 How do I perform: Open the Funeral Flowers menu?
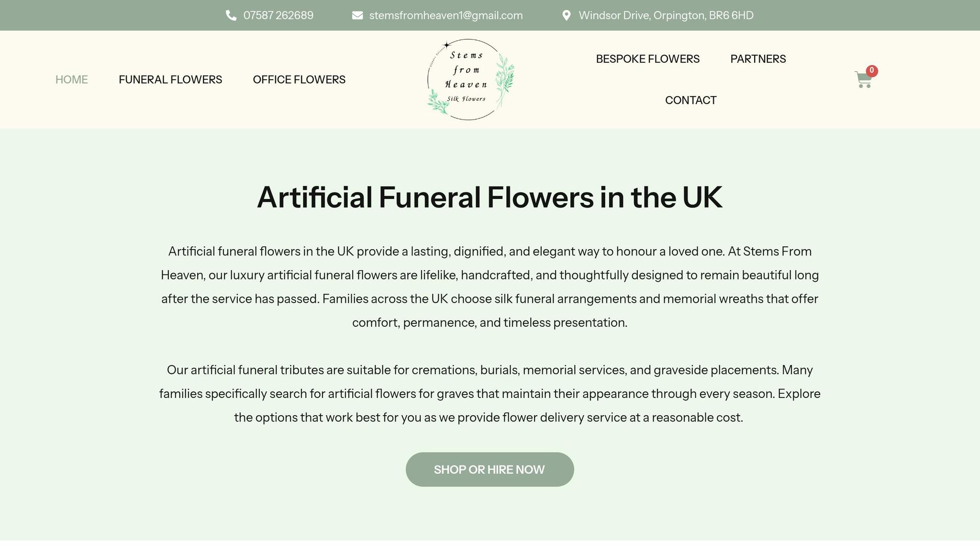pyautogui.click(x=170, y=79)
